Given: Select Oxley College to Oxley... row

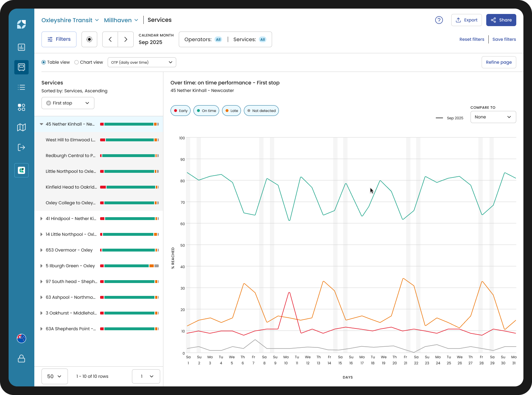Looking at the screenshot, I should click(x=99, y=203).
